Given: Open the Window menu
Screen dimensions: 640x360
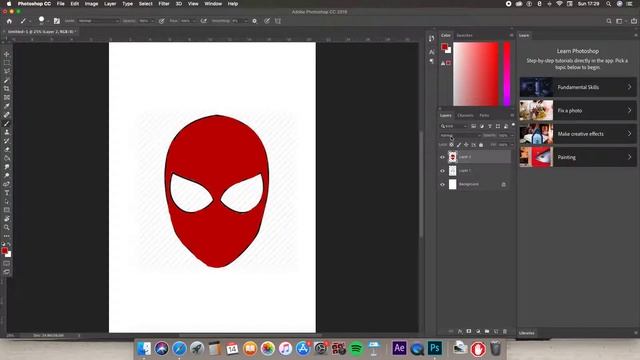Looking at the screenshot, I should tap(213, 4).
